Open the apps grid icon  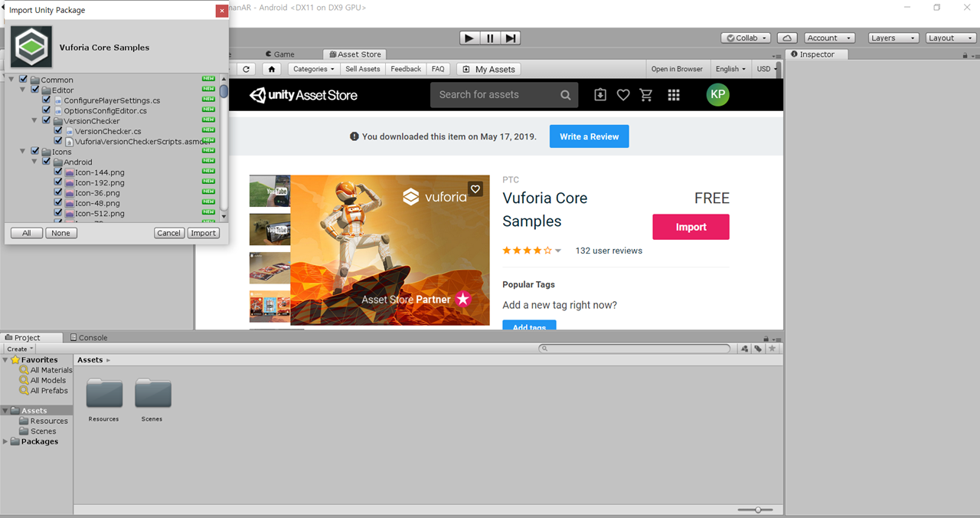click(674, 95)
